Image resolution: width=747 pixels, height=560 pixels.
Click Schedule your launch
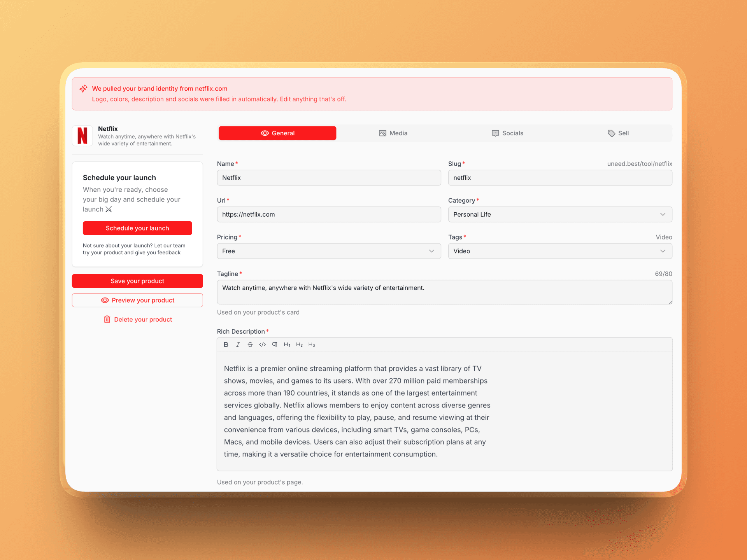click(137, 228)
